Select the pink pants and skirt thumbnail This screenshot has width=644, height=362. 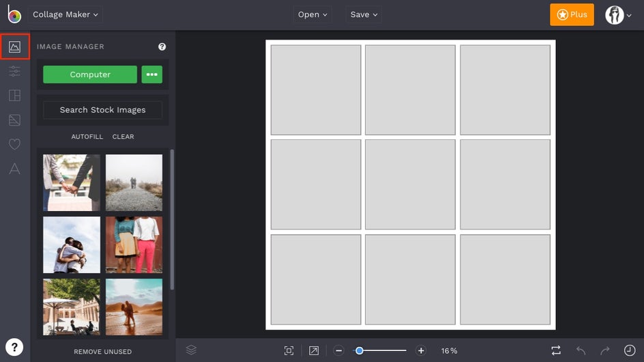click(x=134, y=245)
